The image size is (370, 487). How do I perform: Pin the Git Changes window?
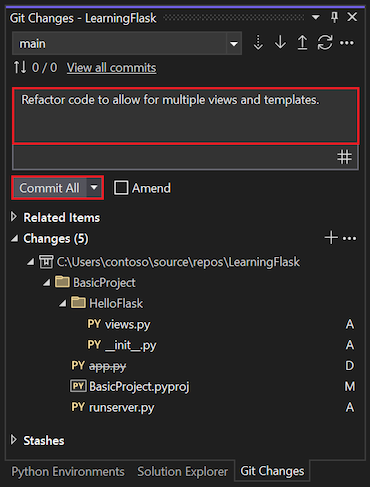point(334,17)
